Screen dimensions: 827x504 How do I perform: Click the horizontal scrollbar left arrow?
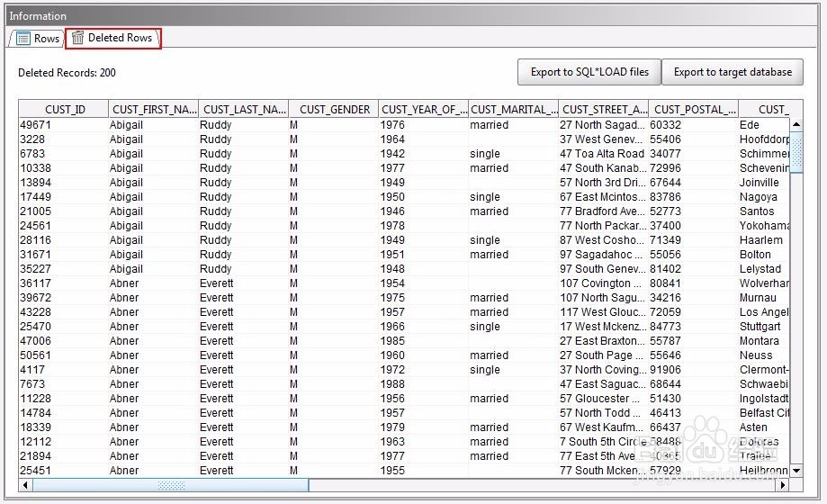[25, 484]
